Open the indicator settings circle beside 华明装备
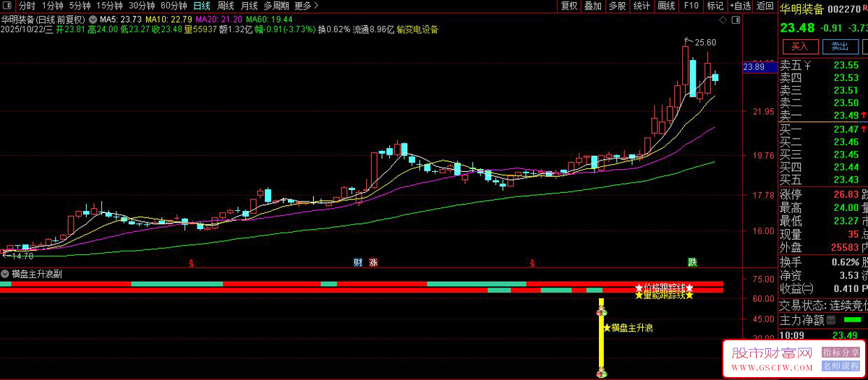Viewport: 868px width, 380px height. [x=93, y=19]
